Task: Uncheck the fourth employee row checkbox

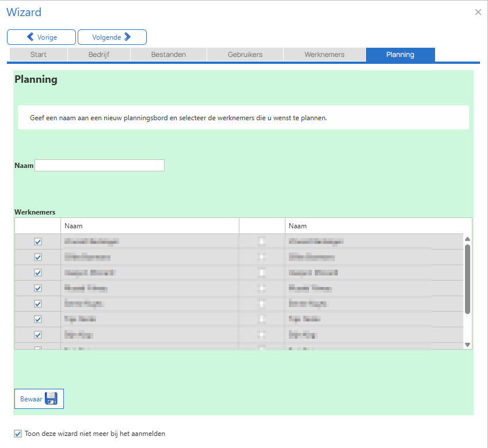Action: (x=38, y=288)
